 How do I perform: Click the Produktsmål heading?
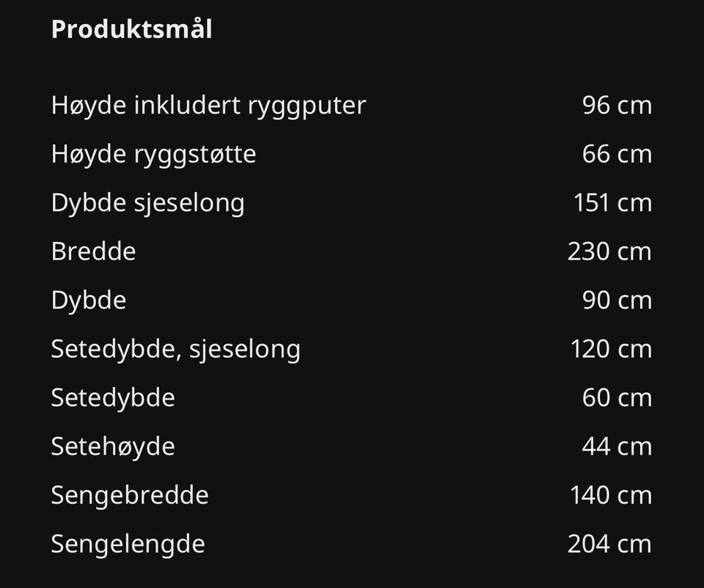click(131, 29)
